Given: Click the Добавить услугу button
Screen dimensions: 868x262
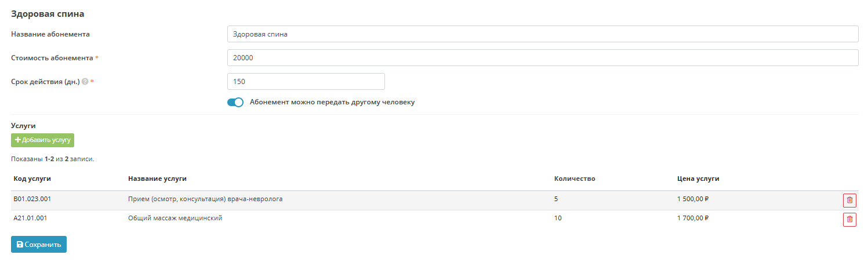Looking at the screenshot, I should pyautogui.click(x=42, y=140).
